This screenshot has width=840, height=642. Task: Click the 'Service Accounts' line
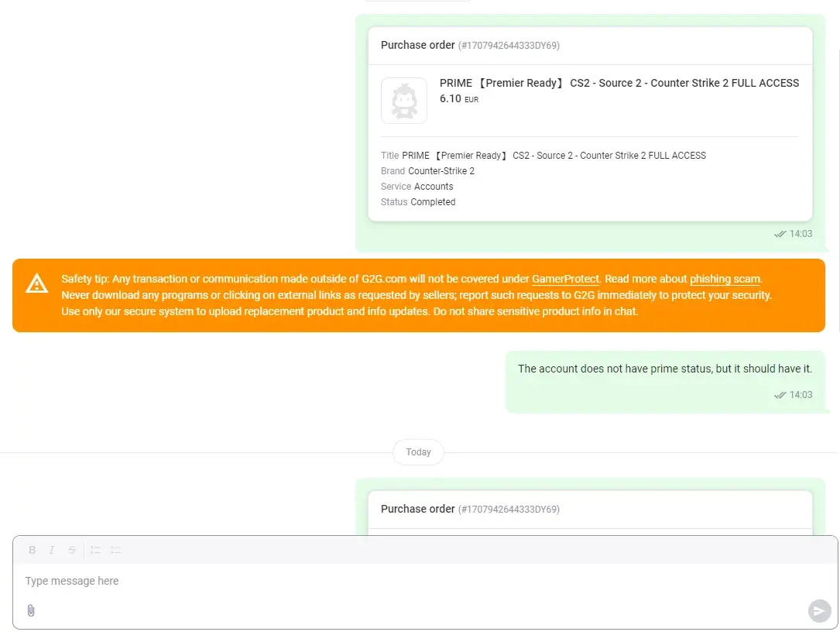(417, 187)
